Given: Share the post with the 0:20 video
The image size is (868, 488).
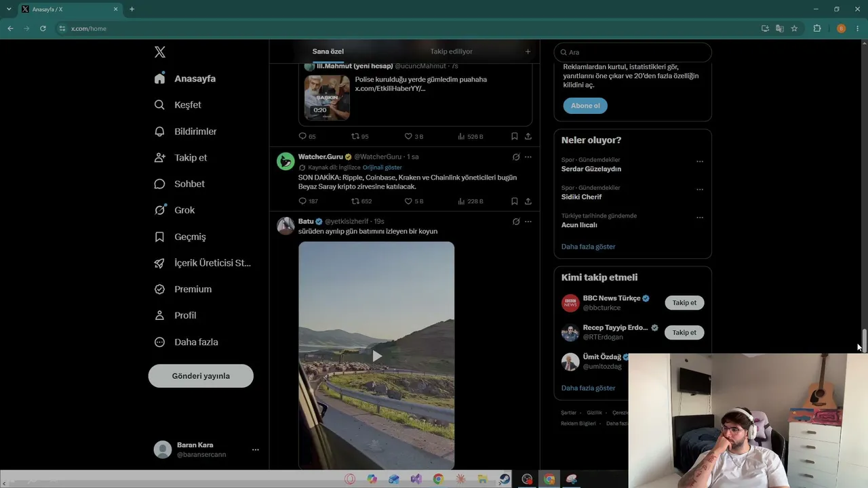Looking at the screenshot, I should (x=528, y=136).
